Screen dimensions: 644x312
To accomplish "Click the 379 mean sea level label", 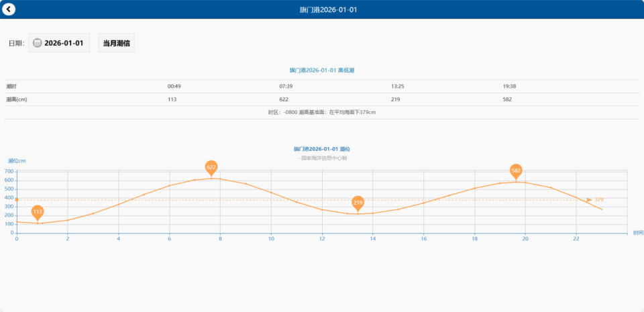I will pyautogui.click(x=599, y=200).
